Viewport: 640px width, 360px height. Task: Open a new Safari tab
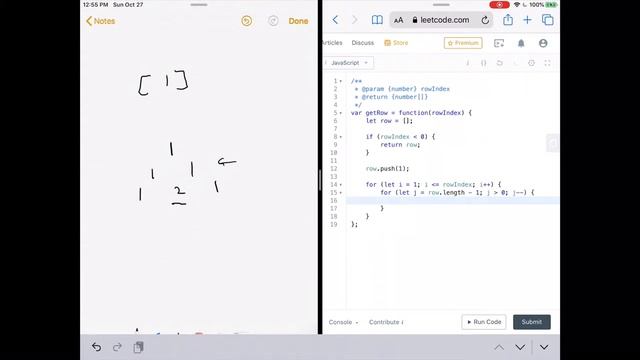(x=527, y=20)
